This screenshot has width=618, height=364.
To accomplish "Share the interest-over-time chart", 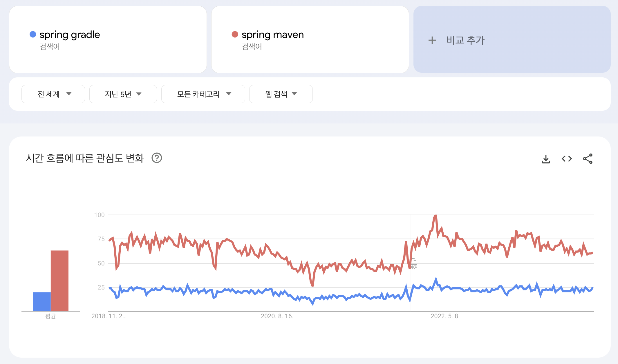I will pyautogui.click(x=587, y=159).
